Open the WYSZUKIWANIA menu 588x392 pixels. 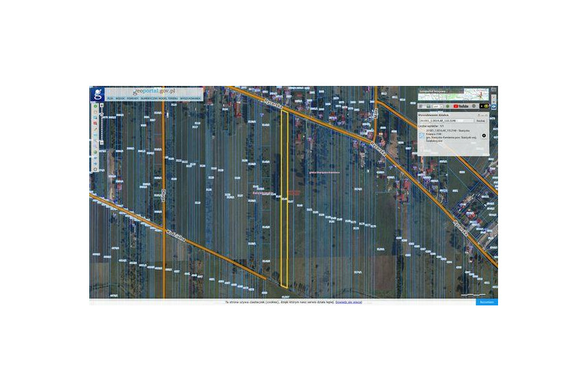click(x=191, y=98)
